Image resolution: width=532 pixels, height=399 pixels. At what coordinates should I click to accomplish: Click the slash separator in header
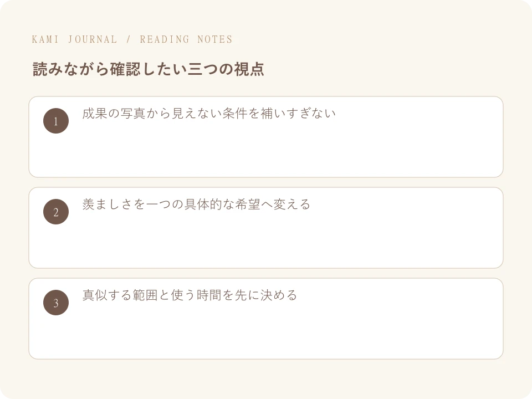point(129,39)
